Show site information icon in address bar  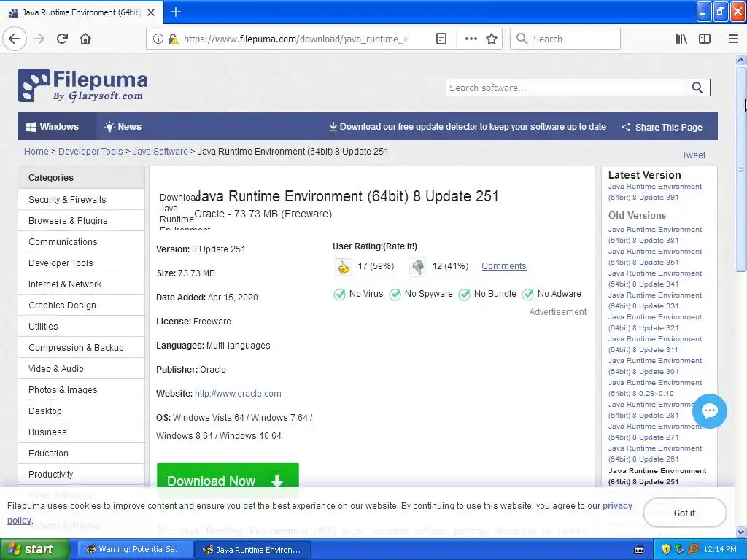tap(158, 39)
